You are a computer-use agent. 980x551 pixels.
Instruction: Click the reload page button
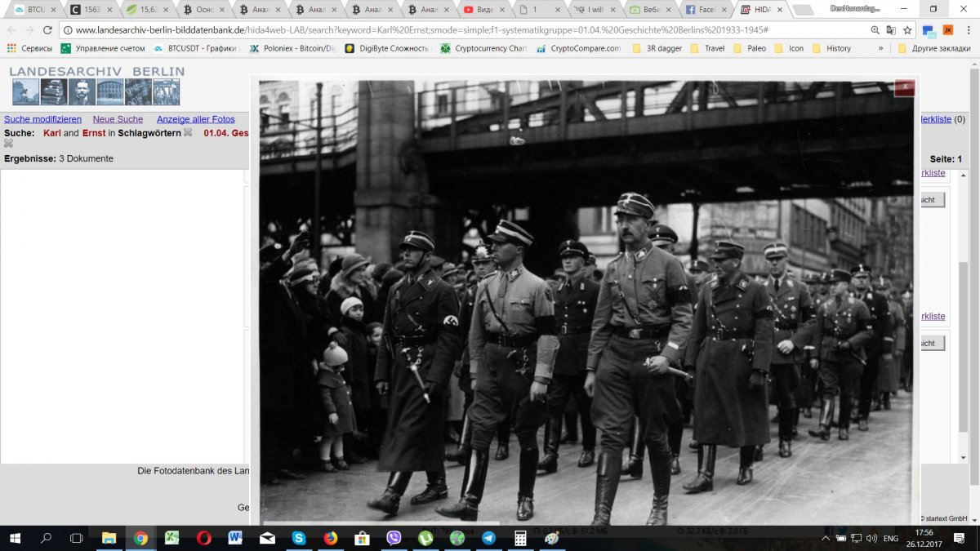tap(47, 30)
